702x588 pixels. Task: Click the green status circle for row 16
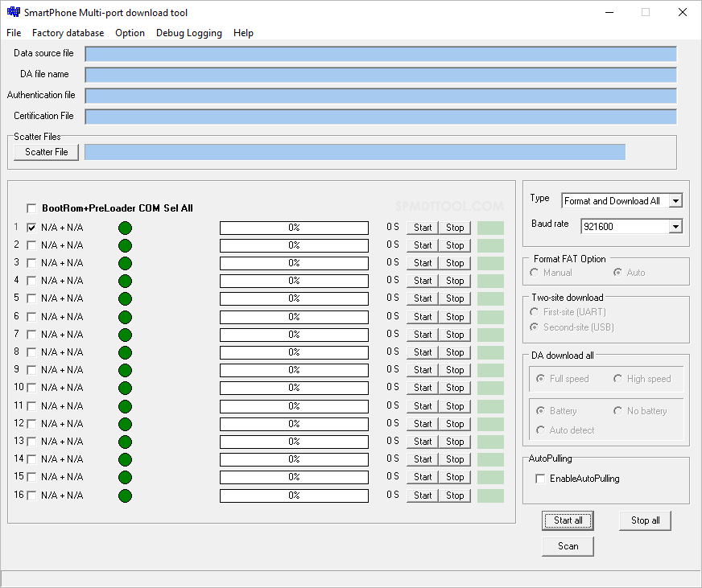point(125,495)
